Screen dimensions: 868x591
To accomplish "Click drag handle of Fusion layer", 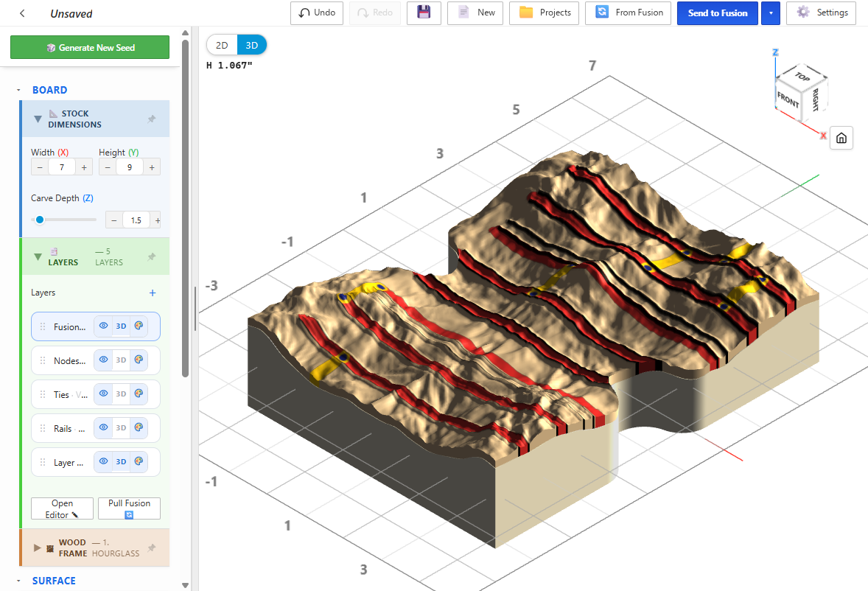I will pos(43,326).
